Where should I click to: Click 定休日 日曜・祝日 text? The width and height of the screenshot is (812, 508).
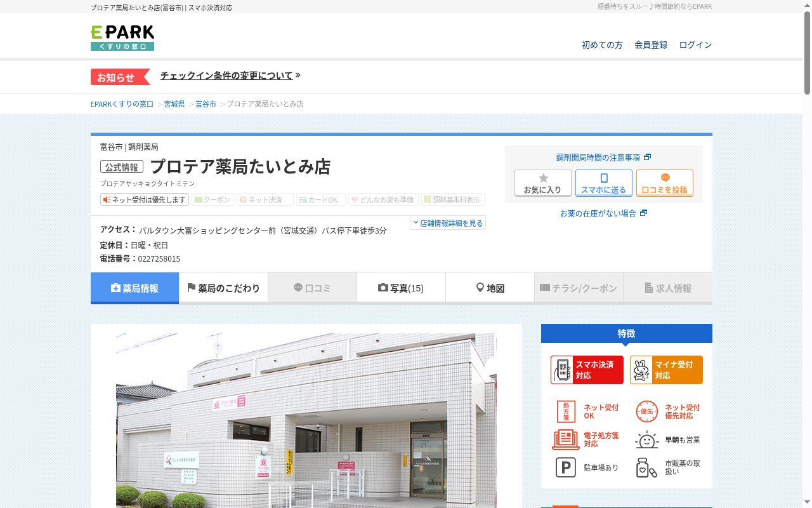click(134, 245)
